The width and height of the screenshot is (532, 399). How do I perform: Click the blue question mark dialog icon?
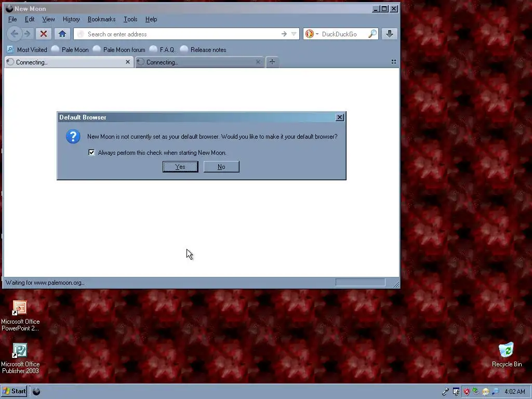pyautogui.click(x=73, y=137)
